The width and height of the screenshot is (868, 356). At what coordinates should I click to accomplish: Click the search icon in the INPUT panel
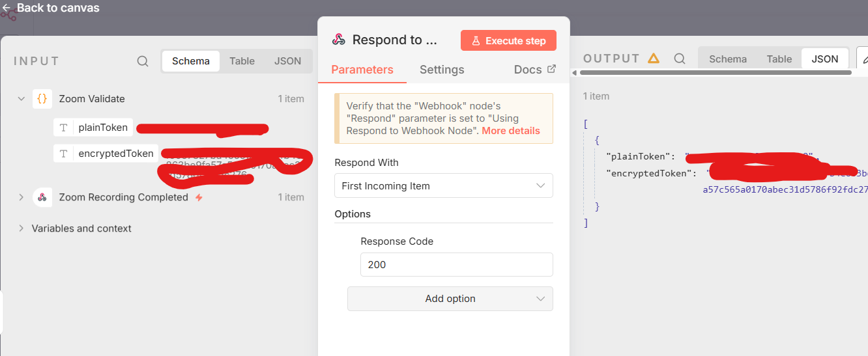tap(143, 61)
